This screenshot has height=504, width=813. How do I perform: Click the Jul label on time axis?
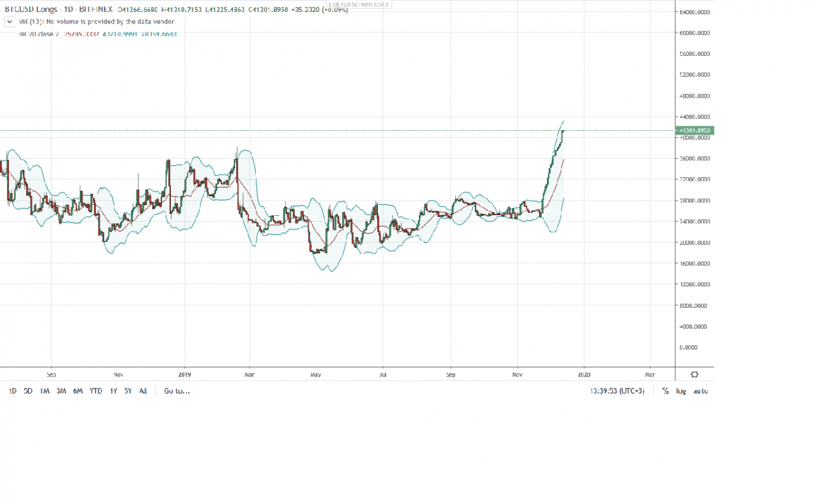click(383, 375)
